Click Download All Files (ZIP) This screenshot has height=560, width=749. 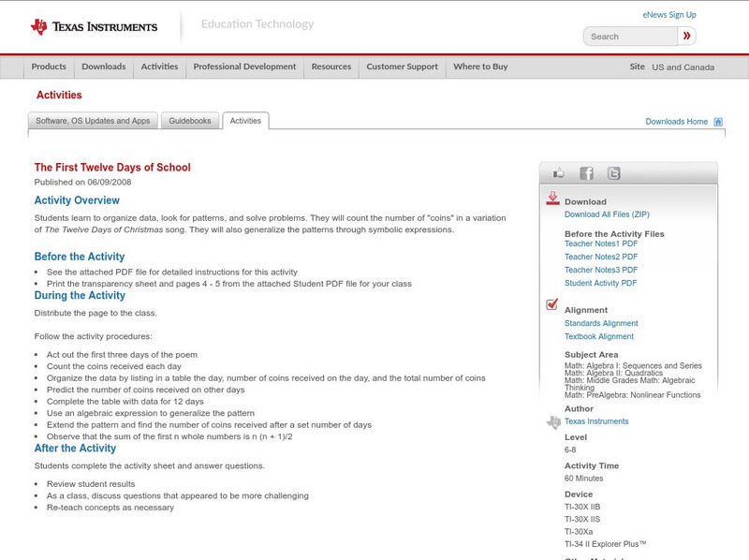tap(607, 214)
